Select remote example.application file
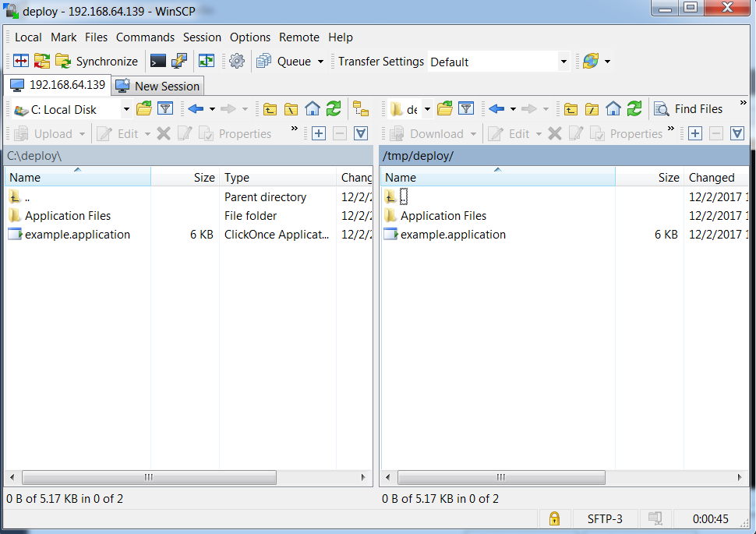The image size is (756, 534). pyautogui.click(x=453, y=235)
